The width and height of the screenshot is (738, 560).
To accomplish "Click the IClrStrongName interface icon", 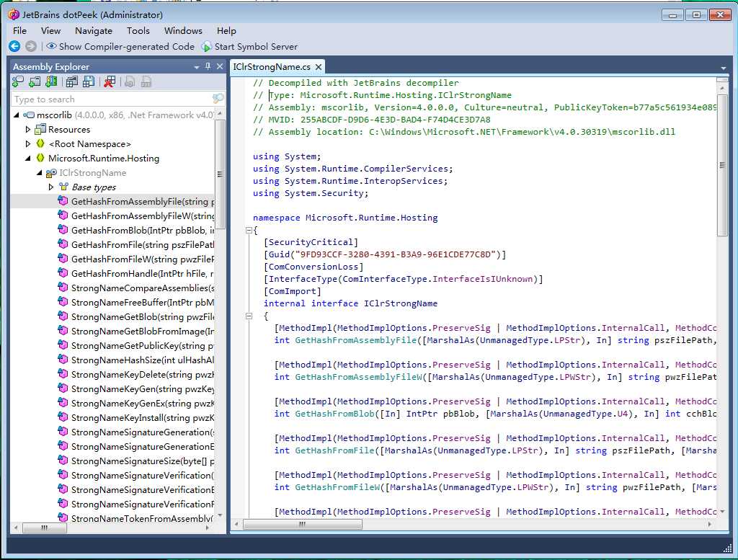I will click(51, 173).
